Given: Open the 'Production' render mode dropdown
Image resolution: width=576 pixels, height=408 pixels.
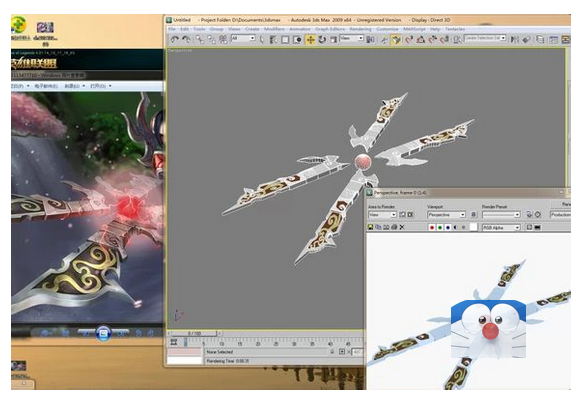Looking at the screenshot, I should tap(561, 215).
